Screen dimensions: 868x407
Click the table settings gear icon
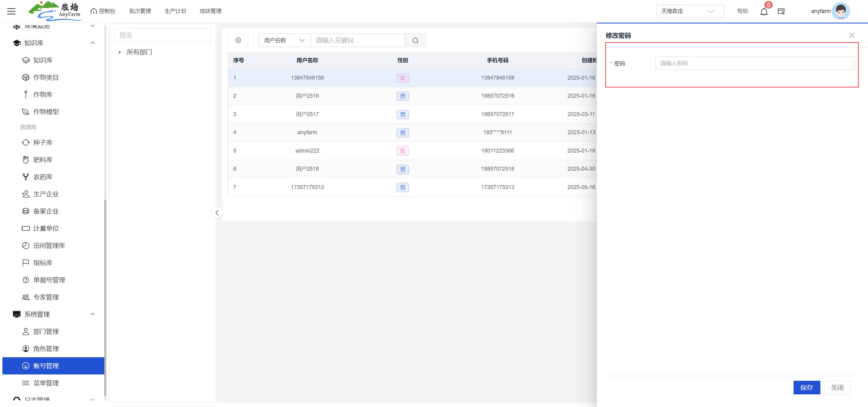point(238,40)
